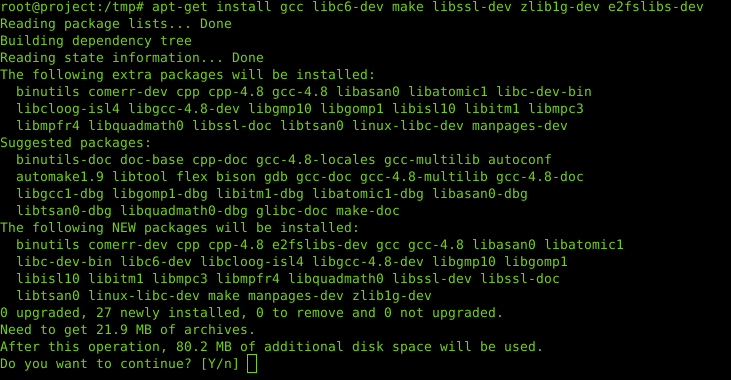Click the root@project:/tmp# shell prompt
Viewport: 731px width, 380px height.
pos(72,7)
